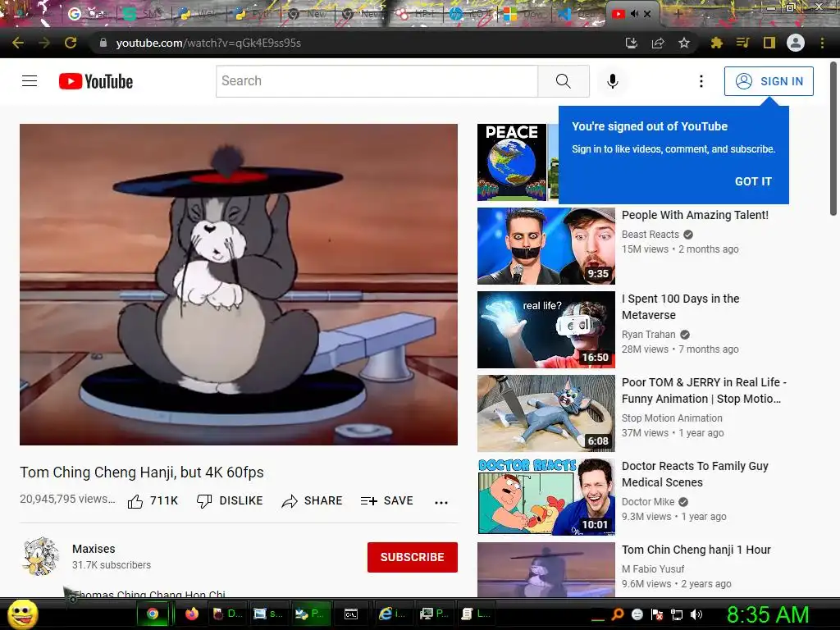This screenshot has width=840, height=630.
Task: Open YouTube settings three-dot menu
Action: pyautogui.click(x=701, y=81)
